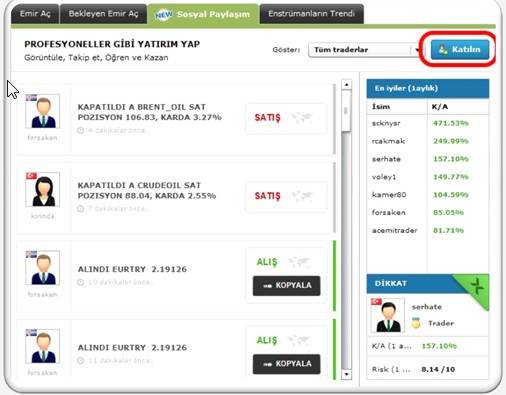Click the gold medal Trader badge icon

(416, 323)
